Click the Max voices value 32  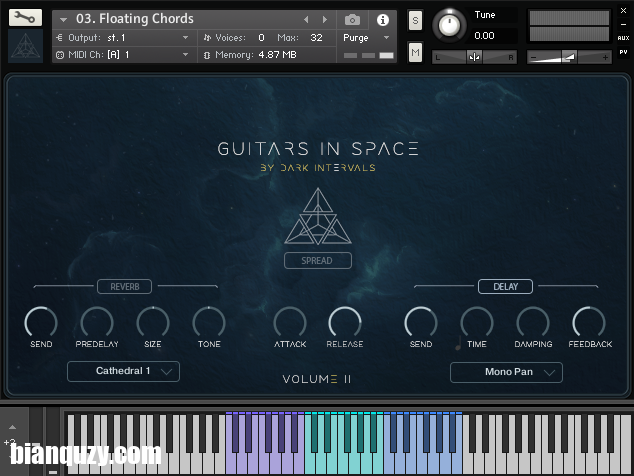coord(316,38)
